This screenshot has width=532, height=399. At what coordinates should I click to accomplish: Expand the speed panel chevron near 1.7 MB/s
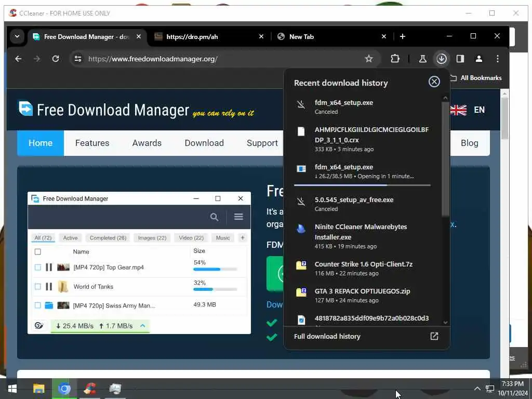(142, 326)
